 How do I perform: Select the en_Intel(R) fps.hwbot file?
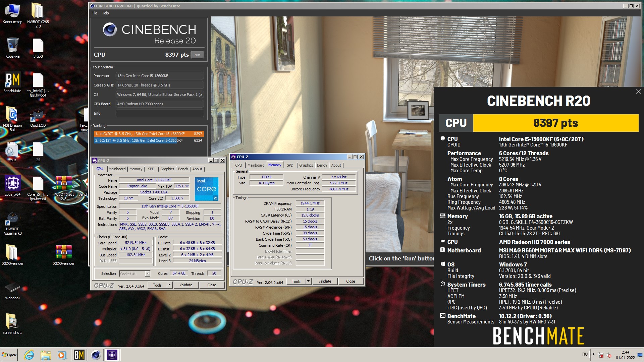(x=38, y=84)
